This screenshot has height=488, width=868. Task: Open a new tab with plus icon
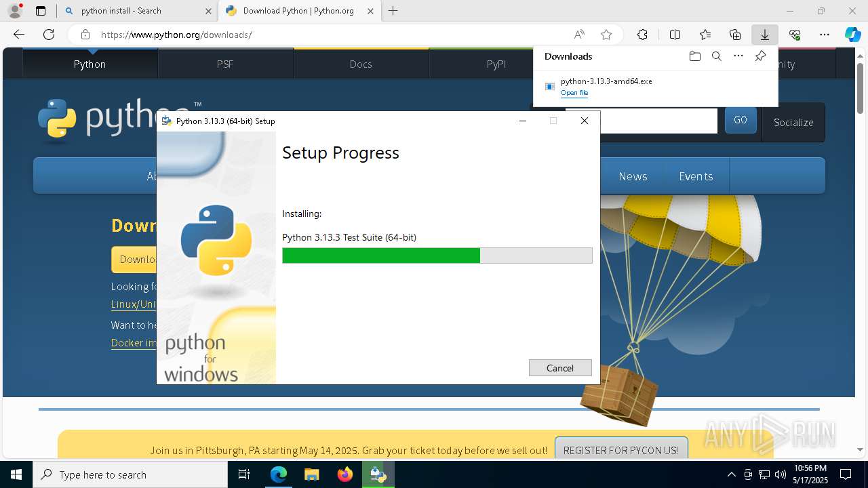point(393,11)
